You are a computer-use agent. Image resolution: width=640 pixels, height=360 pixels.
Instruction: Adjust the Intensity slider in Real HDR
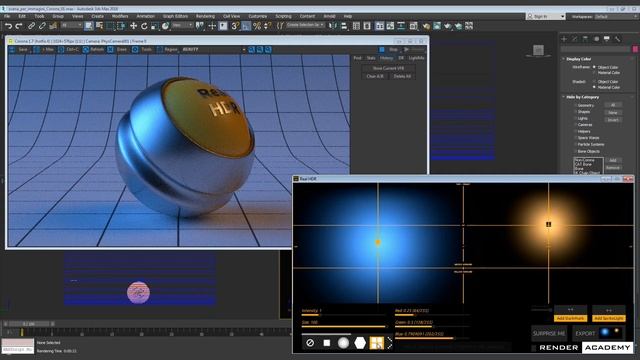click(x=344, y=315)
